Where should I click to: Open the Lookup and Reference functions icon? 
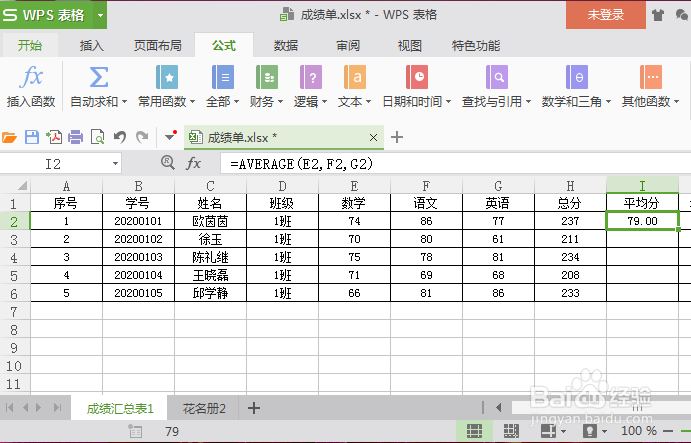(x=497, y=77)
